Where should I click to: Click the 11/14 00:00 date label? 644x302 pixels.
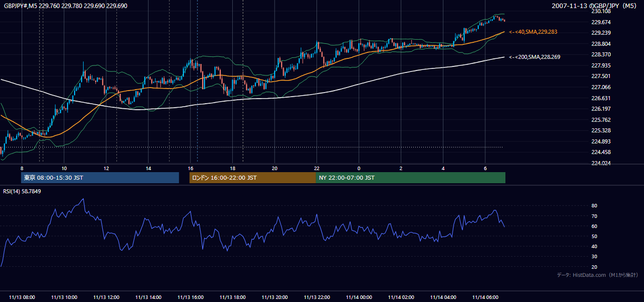[359, 297]
